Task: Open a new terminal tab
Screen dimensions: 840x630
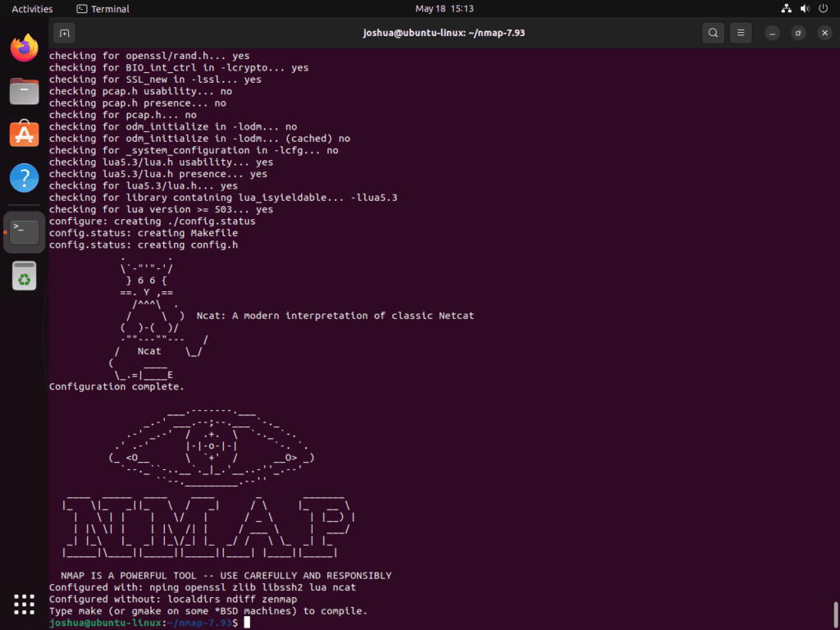Action: pyautogui.click(x=64, y=33)
